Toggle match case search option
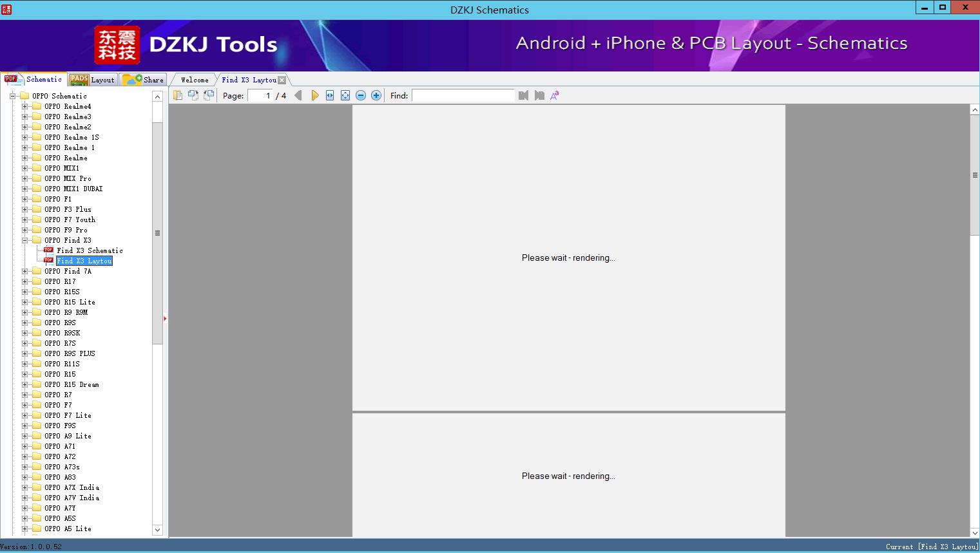Screen dimensions: 980x553 (x=555, y=95)
